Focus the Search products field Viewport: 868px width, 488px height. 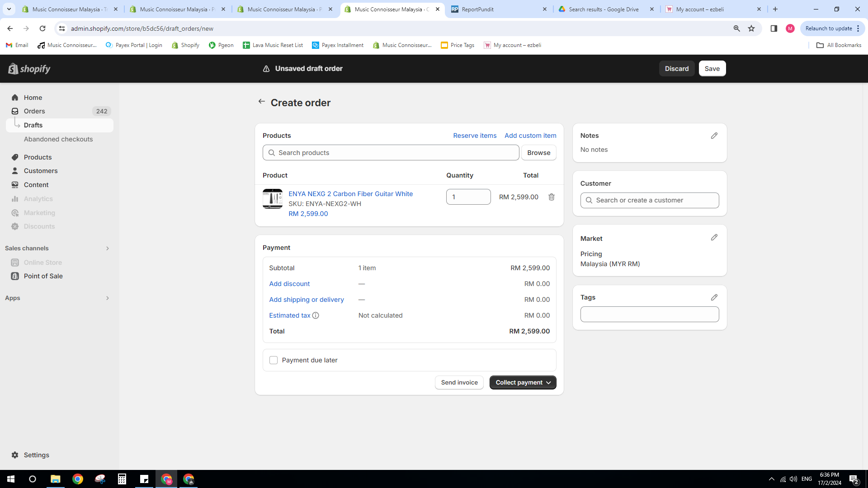pyautogui.click(x=391, y=153)
